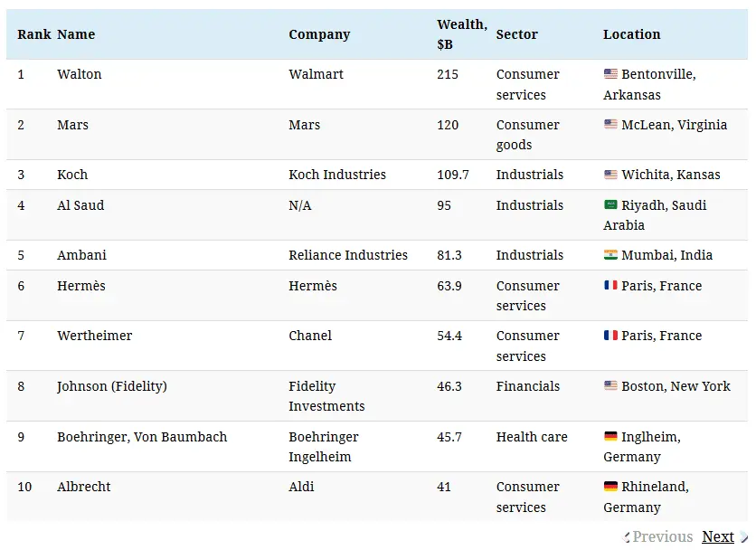Click the France flag in Hermès row
Image resolution: width=756 pixels, height=550 pixels.
[610, 286]
